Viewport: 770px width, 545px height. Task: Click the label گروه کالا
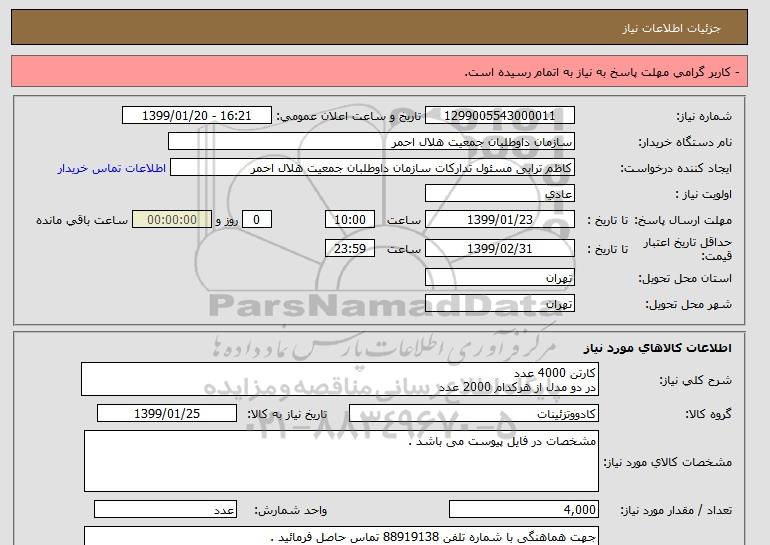(708, 414)
